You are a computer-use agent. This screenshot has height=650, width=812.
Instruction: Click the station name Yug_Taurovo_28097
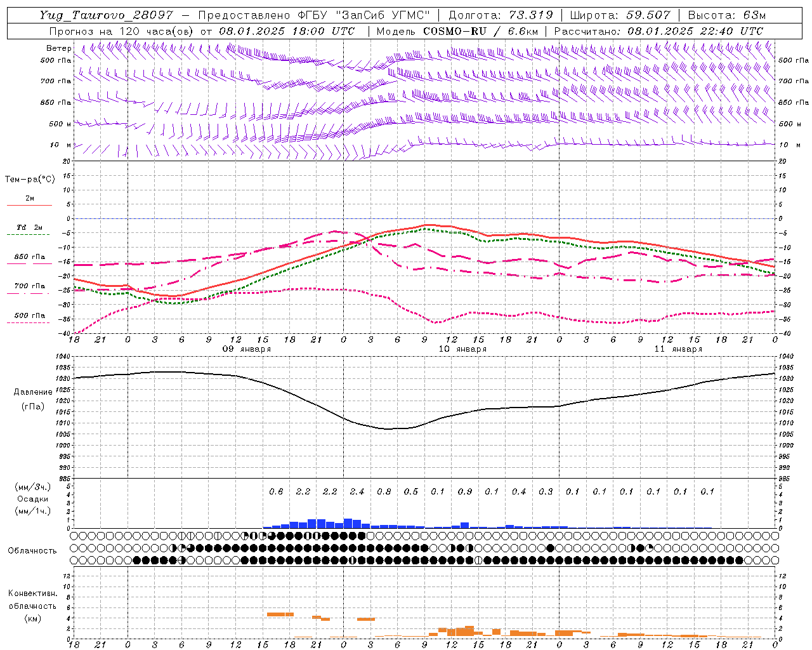(106, 15)
